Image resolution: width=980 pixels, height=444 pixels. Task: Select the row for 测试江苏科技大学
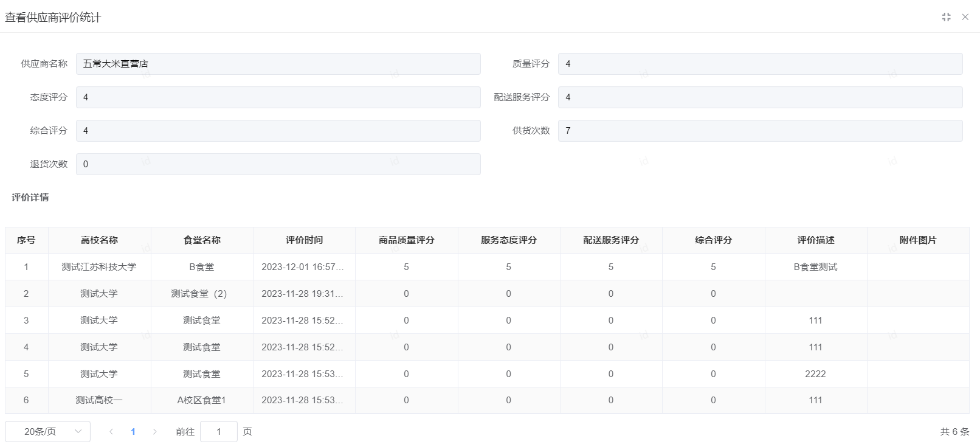99,267
